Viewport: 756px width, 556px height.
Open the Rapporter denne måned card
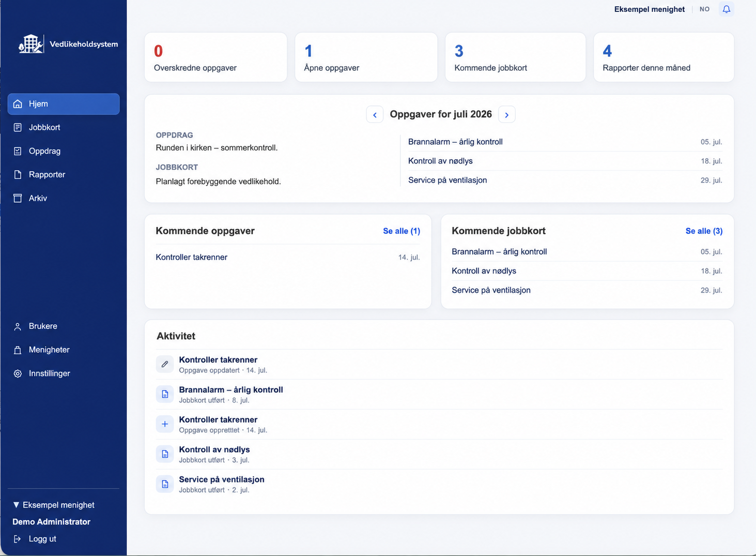tap(664, 57)
